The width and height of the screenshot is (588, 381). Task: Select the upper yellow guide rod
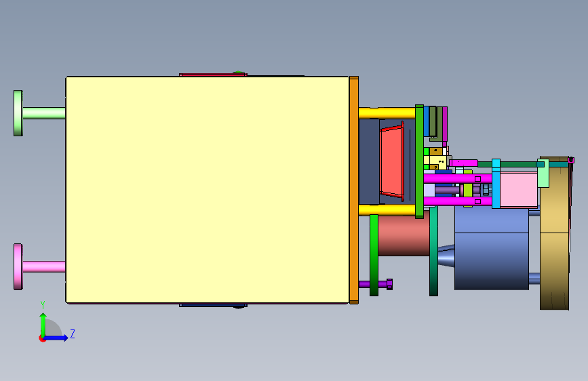click(x=387, y=113)
